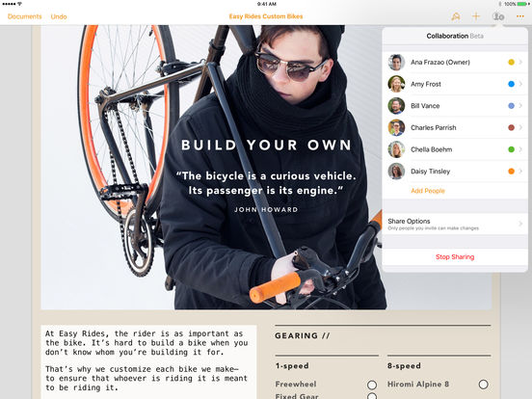Open the Collaboration people icon

[x=498, y=16]
